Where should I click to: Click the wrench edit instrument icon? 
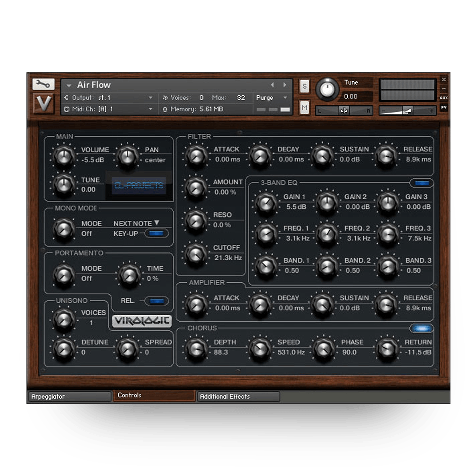[43, 84]
